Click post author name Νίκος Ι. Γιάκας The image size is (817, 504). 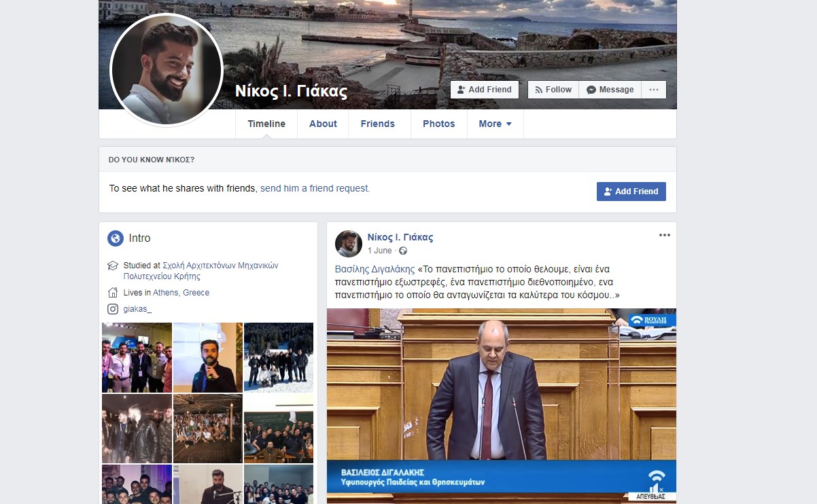pos(400,237)
